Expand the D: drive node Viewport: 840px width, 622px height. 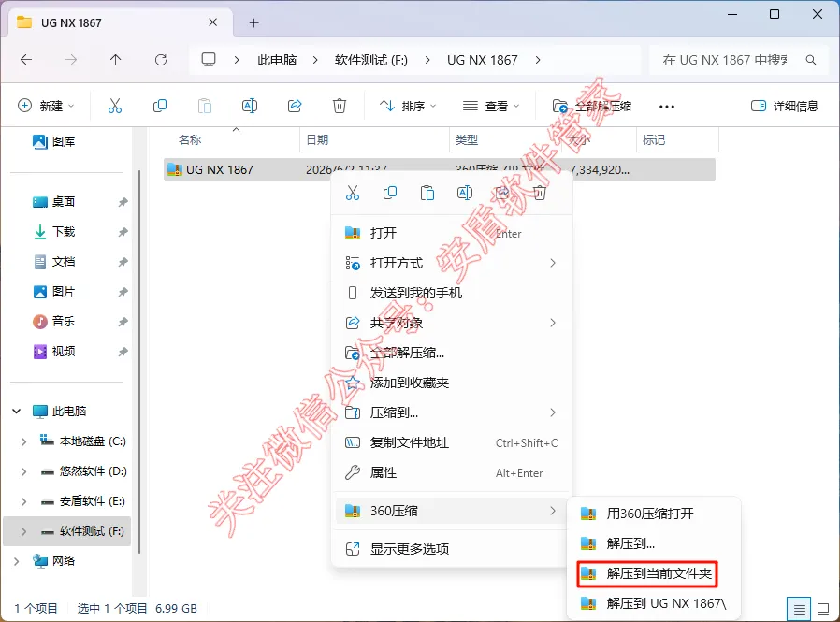(x=23, y=471)
